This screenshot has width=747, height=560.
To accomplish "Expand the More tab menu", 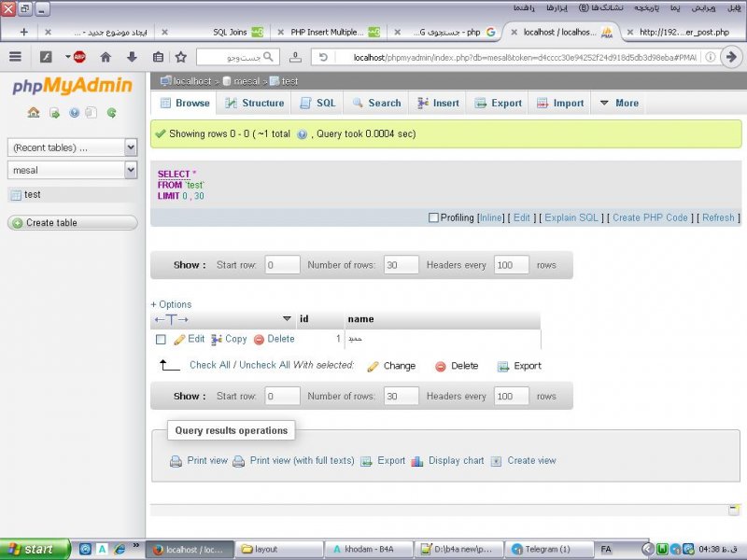I will click(618, 104).
